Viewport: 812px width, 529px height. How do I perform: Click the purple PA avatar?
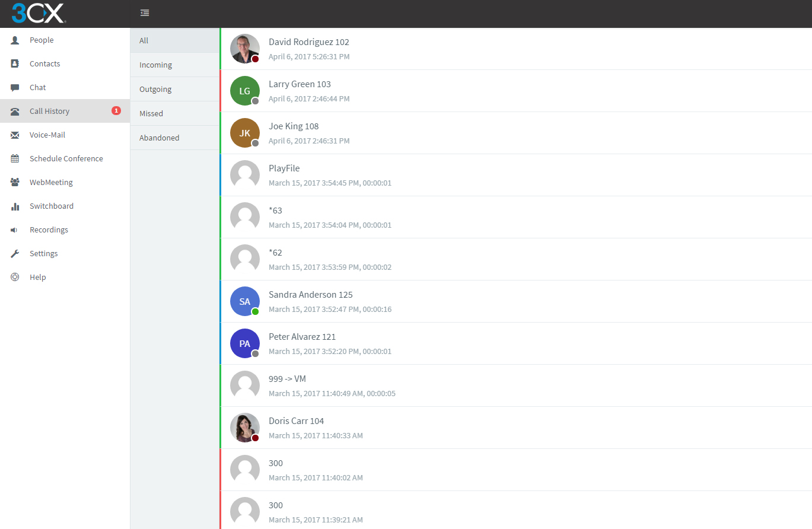point(245,343)
